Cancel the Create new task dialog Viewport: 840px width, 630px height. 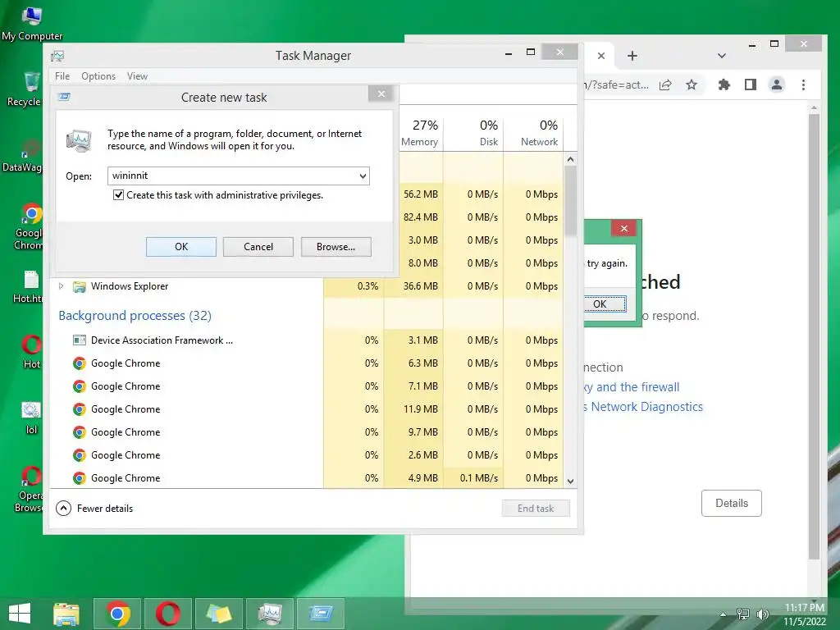[258, 247]
